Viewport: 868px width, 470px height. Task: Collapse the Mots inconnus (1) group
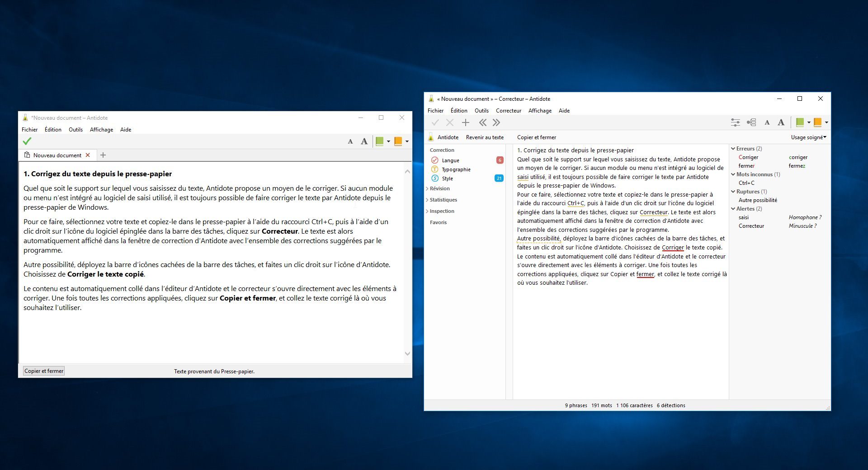[733, 174]
